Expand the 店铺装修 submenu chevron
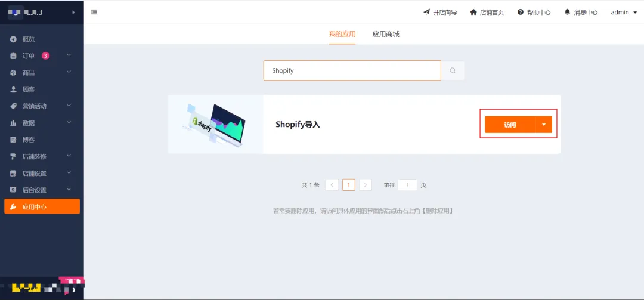The width and height of the screenshot is (644, 300). point(69,156)
